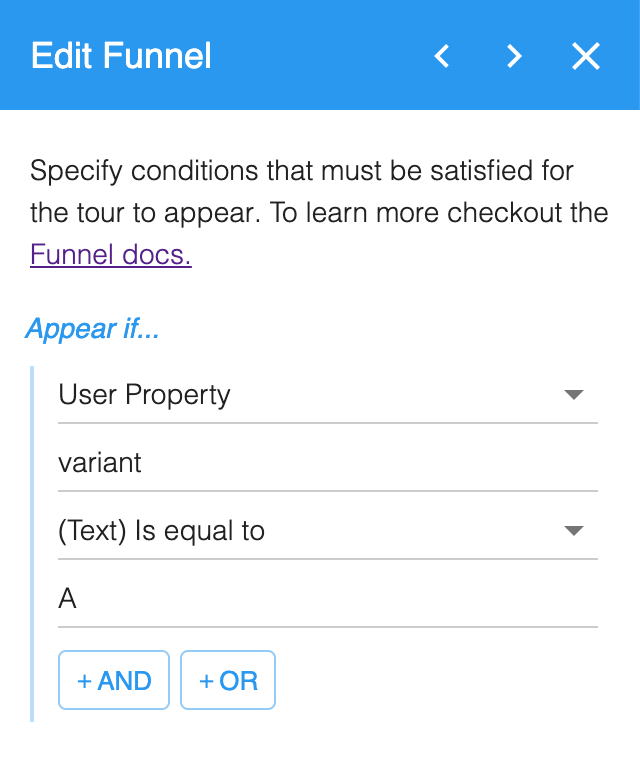The height and width of the screenshot is (780, 640).
Task: Close the Edit Funnel panel
Action: pos(586,56)
